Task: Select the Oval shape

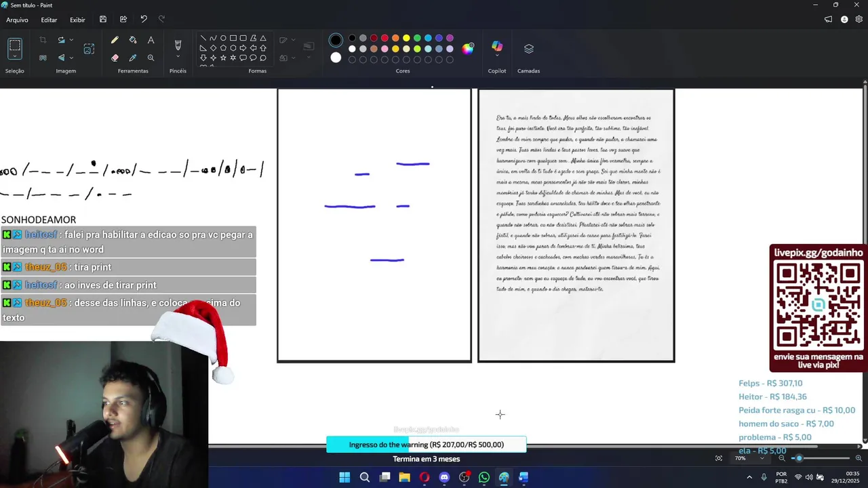Action: tap(223, 38)
